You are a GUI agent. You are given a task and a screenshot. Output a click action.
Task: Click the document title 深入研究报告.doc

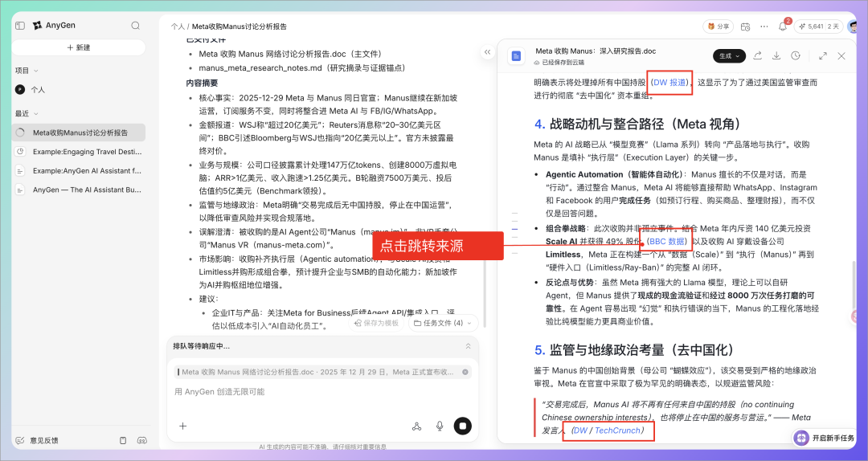tap(596, 51)
